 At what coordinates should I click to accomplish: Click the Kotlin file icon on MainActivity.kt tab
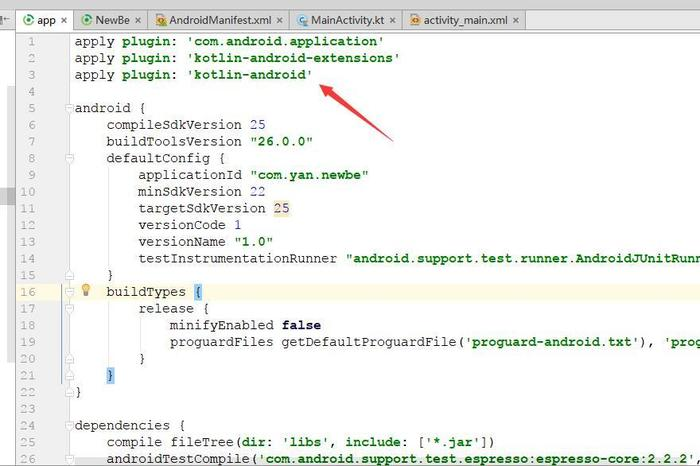302,20
